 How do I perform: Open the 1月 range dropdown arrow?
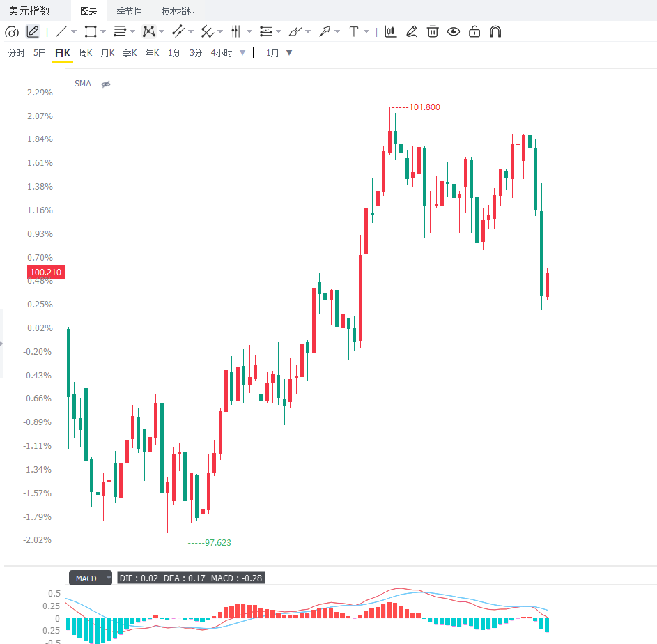coord(288,53)
